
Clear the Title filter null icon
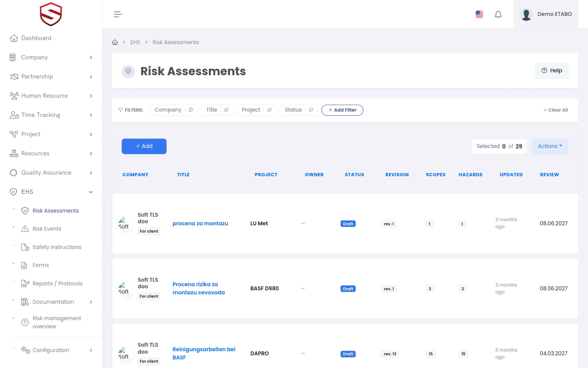pyautogui.click(x=226, y=110)
